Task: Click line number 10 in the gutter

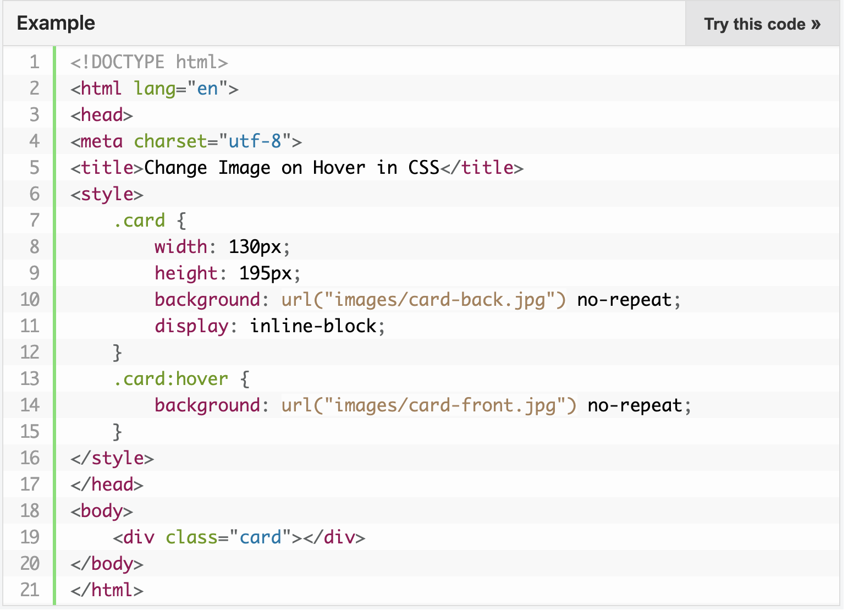Action: pyautogui.click(x=30, y=299)
